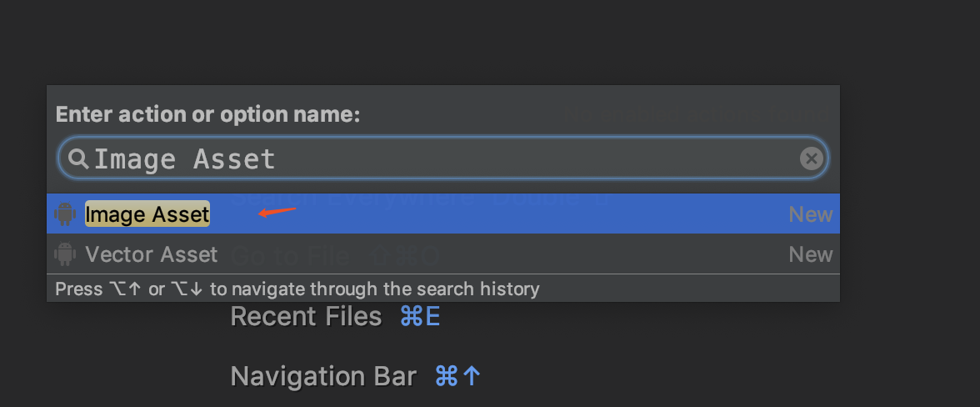Click the Enter action or option name label

tap(207, 114)
